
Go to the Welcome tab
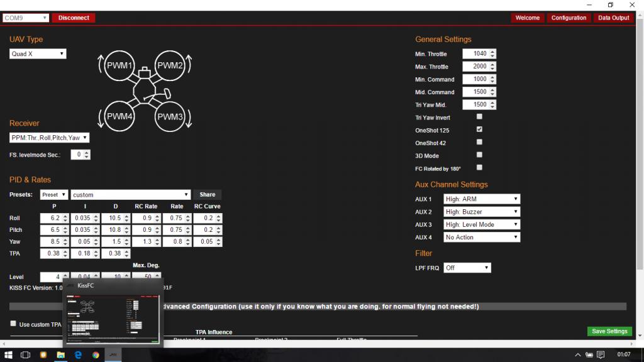pos(527,18)
